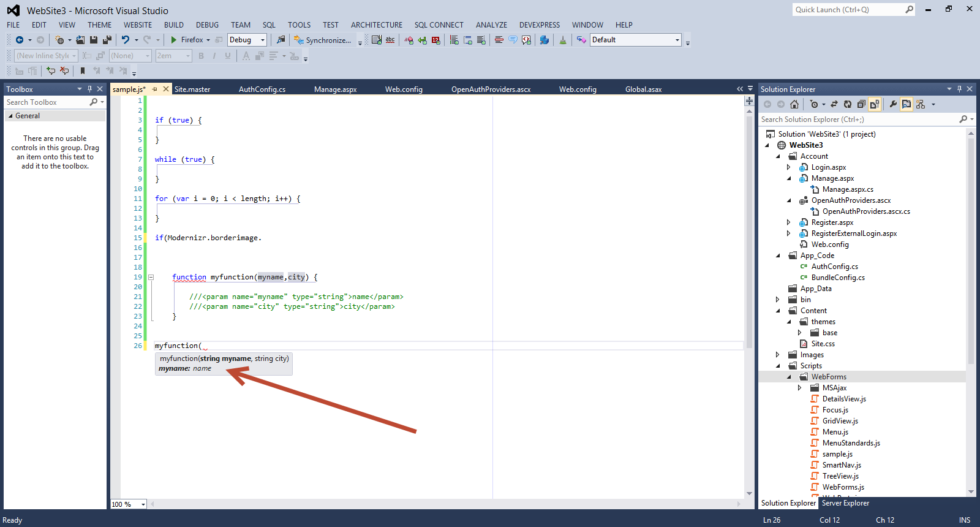
Task: Toggle the bookmark icon in text editor toolbar
Action: (83, 71)
